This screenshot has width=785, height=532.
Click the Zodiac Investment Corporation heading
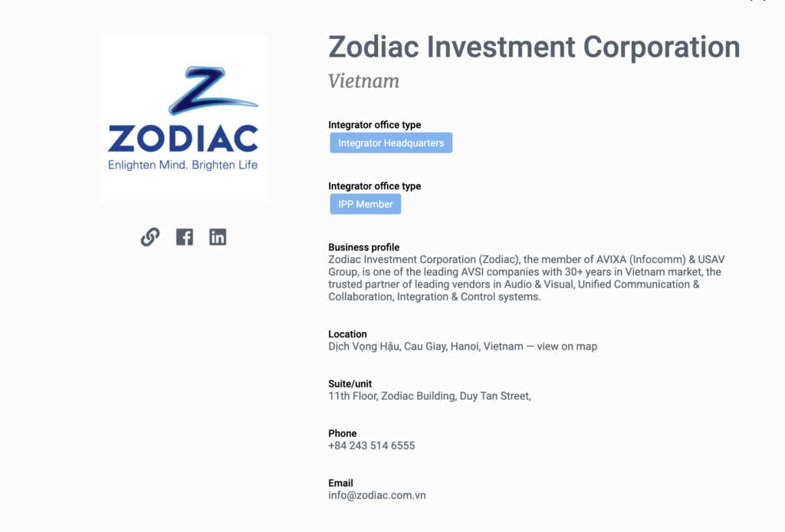tap(534, 47)
